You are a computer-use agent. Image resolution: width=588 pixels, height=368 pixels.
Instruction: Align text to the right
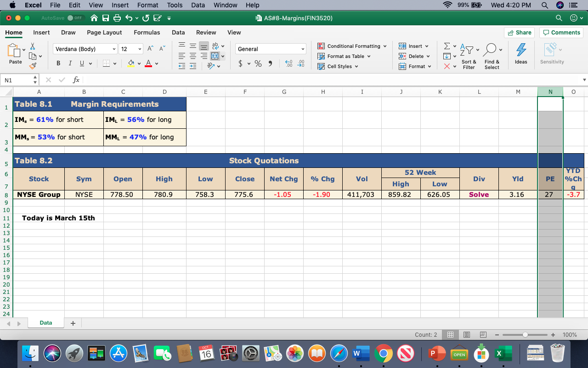click(x=204, y=56)
